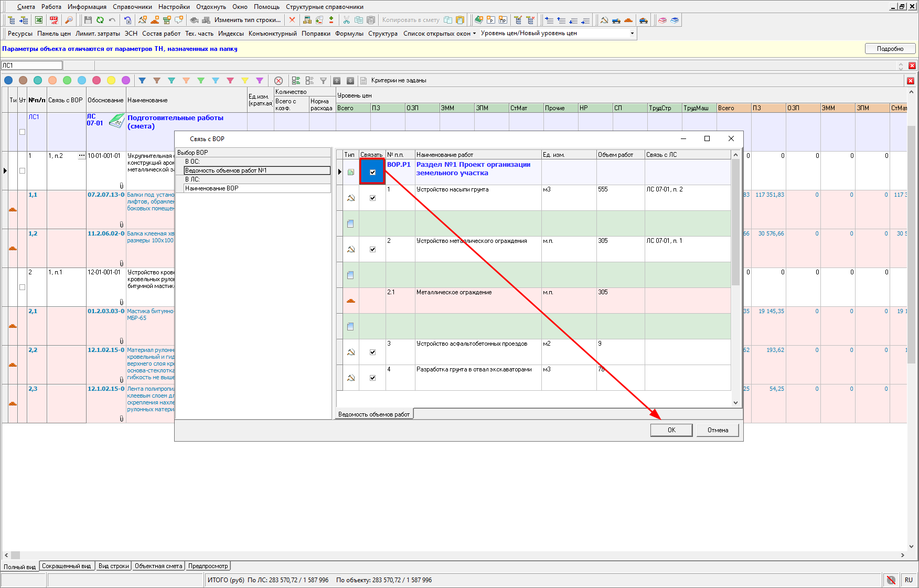Toggle checkbox for 'Разработка грунта в отвал экскаваторами'

pos(372,378)
